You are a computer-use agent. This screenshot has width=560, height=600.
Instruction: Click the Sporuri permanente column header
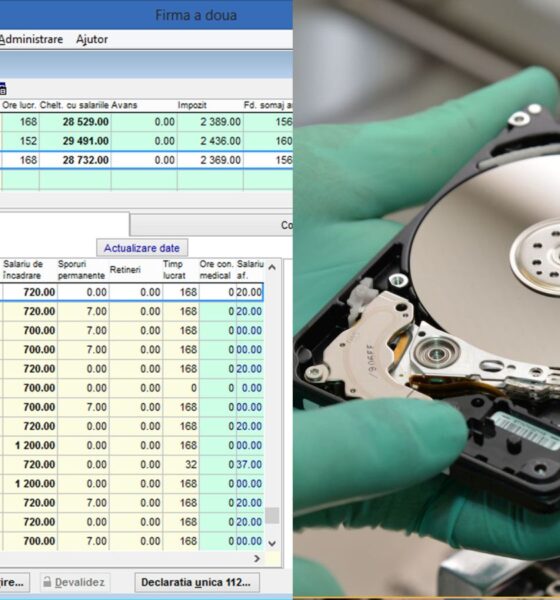click(x=83, y=270)
